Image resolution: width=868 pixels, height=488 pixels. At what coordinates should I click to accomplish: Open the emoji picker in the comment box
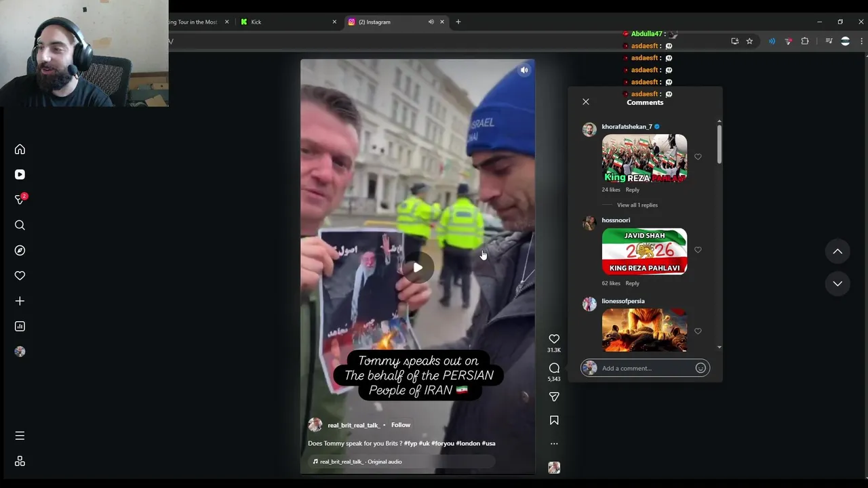coord(701,368)
